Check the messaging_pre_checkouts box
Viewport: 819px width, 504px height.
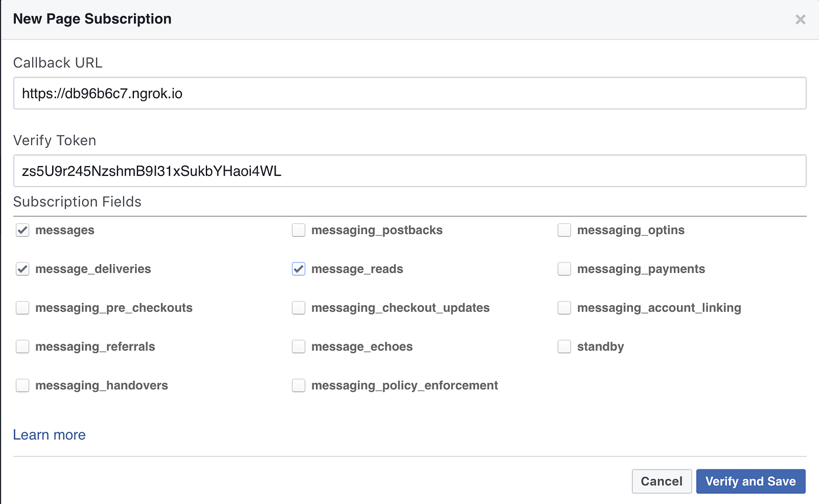[22, 308]
